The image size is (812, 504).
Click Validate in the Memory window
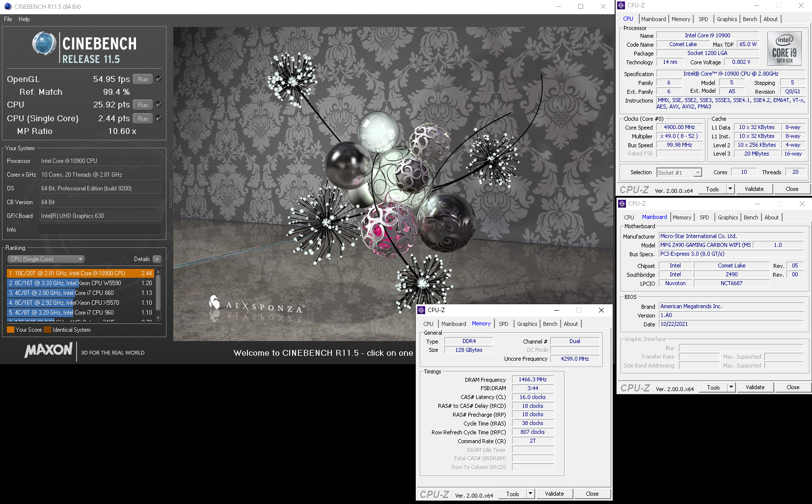pyautogui.click(x=554, y=494)
